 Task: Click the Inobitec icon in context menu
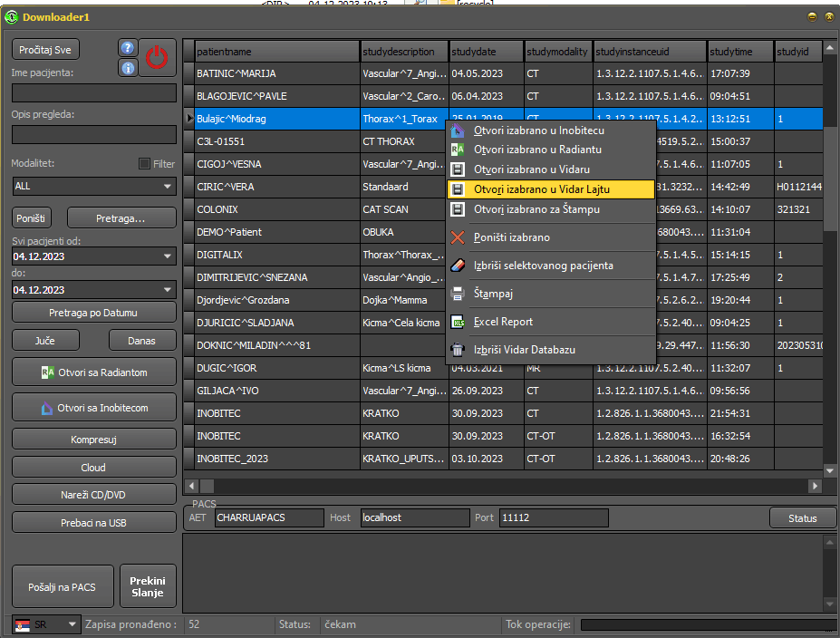tap(458, 130)
